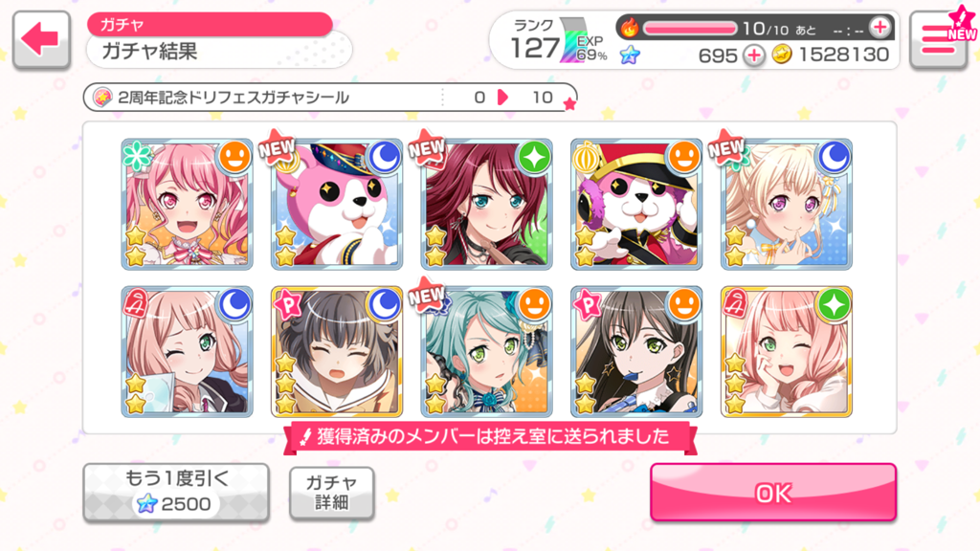
Task: Add stamina with the flame bar plus icon
Action: (880, 28)
